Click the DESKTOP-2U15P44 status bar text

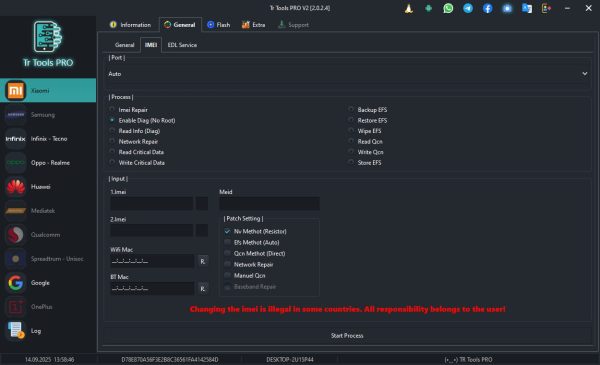[x=290, y=359]
